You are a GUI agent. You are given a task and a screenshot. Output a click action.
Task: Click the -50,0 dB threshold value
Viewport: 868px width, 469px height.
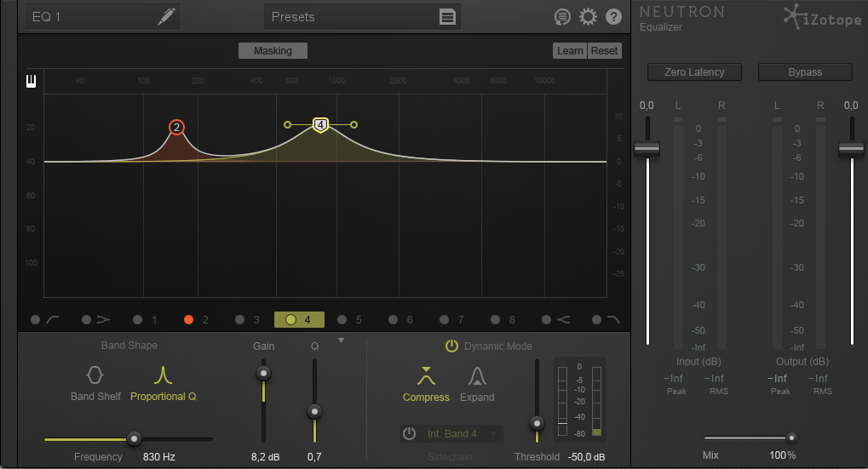(586, 457)
